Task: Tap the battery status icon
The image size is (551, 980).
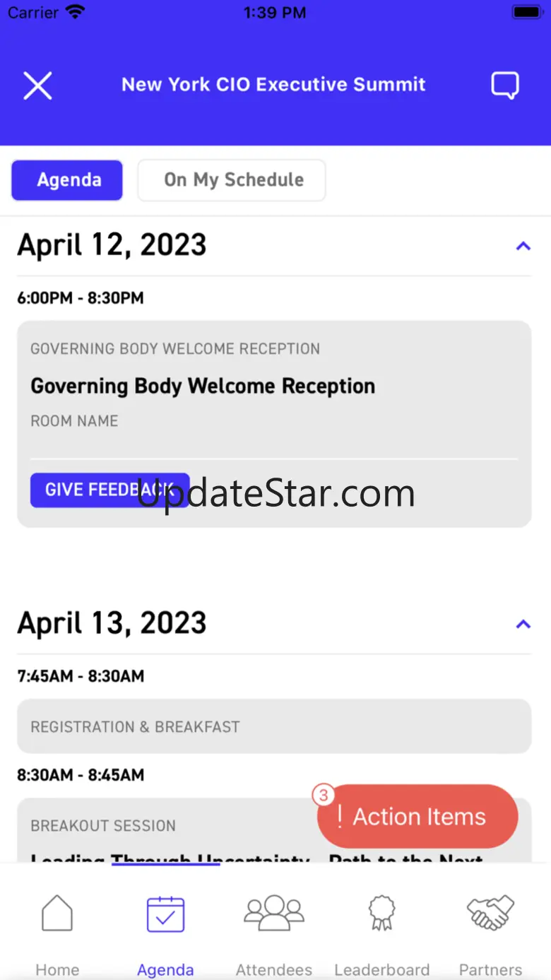Action: 526,12
